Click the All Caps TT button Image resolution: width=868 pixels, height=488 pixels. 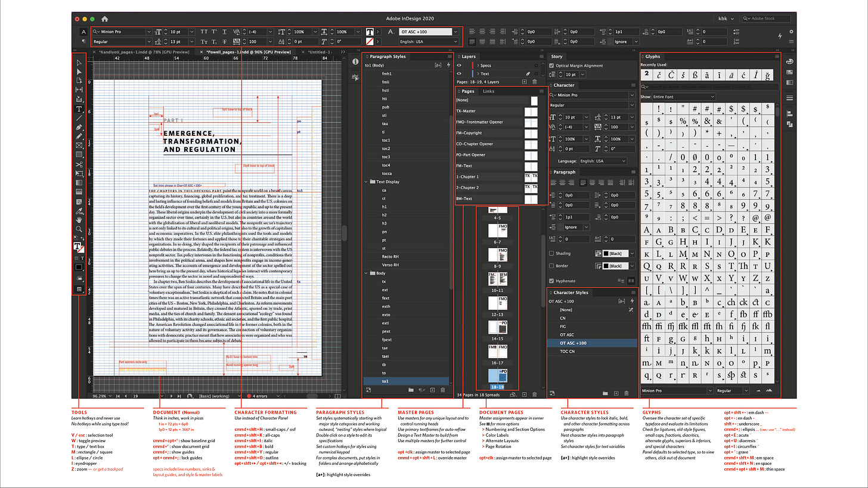click(203, 32)
